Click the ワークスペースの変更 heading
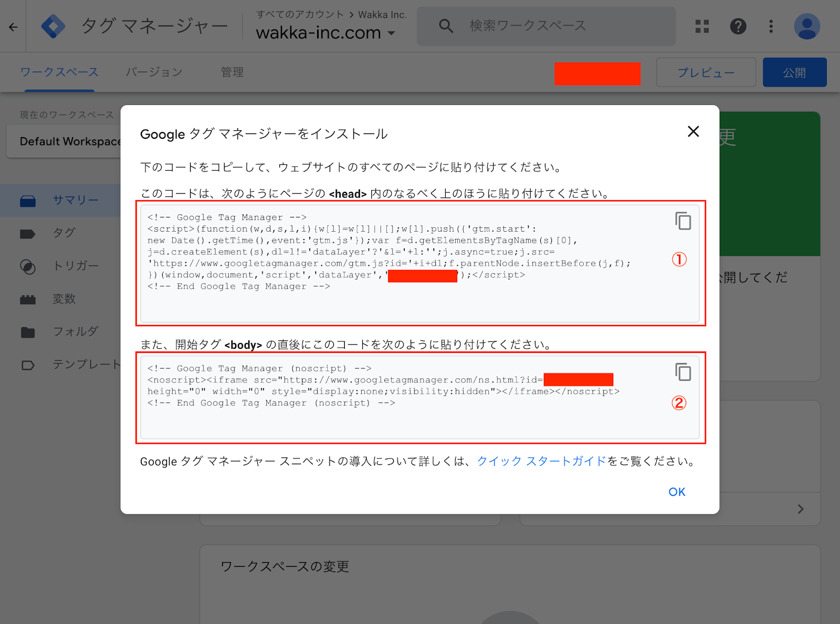840x624 pixels. click(285, 566)
